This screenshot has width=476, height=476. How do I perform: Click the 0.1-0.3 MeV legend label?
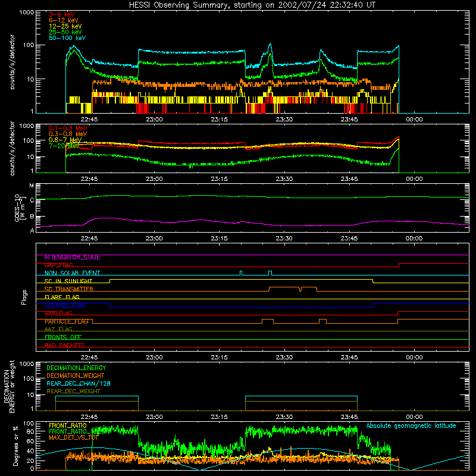68,128
